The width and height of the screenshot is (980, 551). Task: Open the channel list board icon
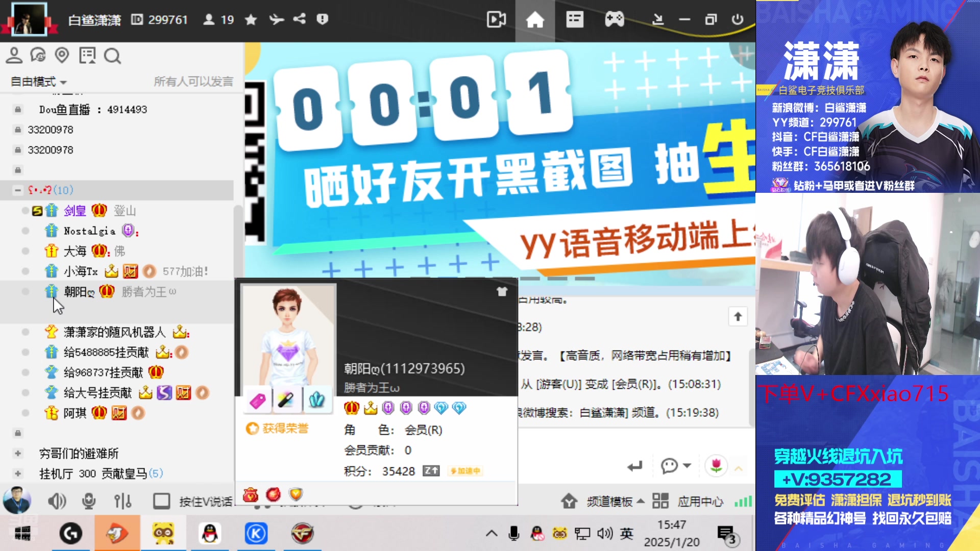pos(575,20)
